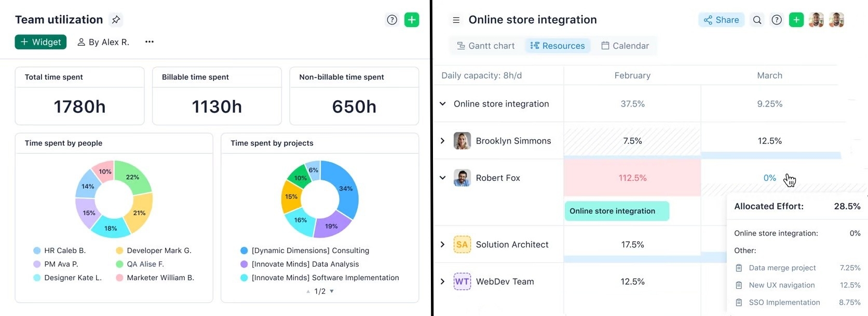Open owner By Alex R.
868x316 pixels.
pos(103,42)
